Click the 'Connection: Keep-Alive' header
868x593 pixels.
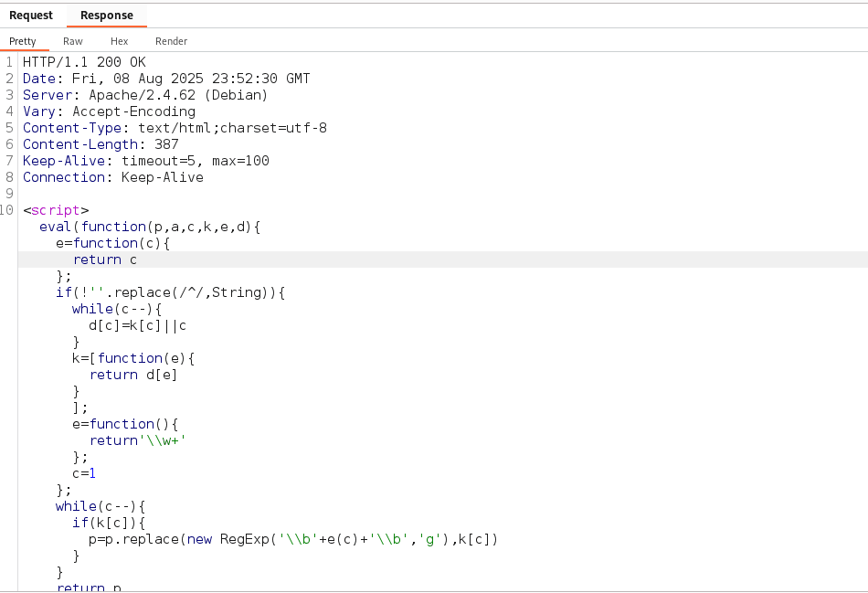click(113, 178)
